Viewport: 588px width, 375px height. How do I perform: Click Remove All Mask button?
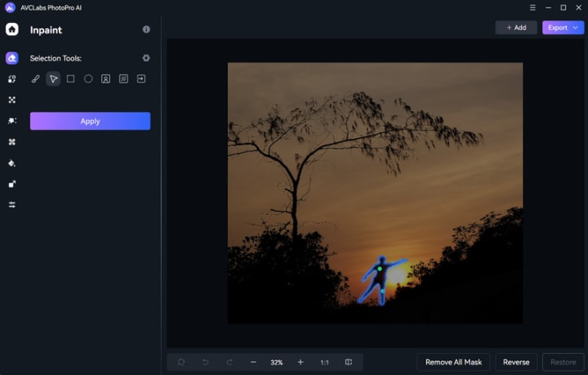453,362
